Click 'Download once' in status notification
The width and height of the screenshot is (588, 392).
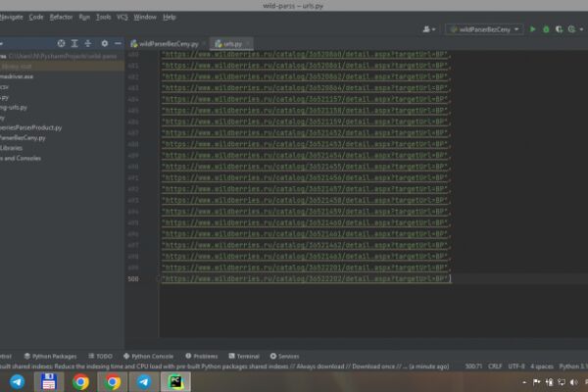[x=373, y=367]
